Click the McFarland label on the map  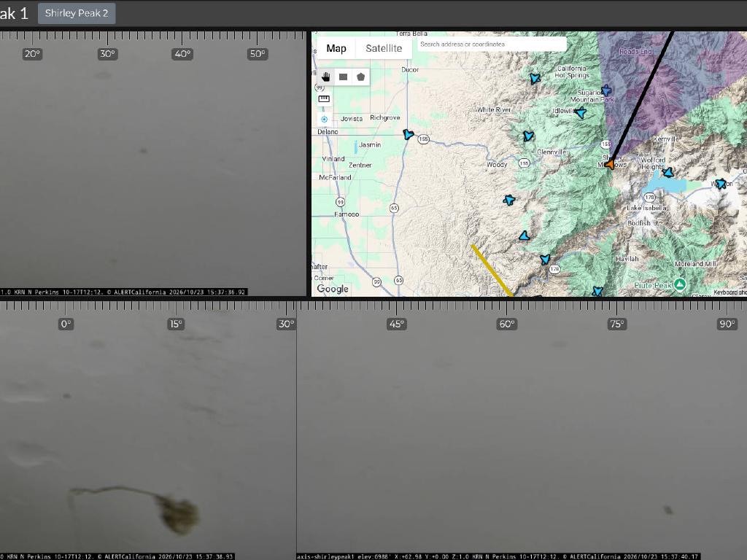tap(335, 177)
